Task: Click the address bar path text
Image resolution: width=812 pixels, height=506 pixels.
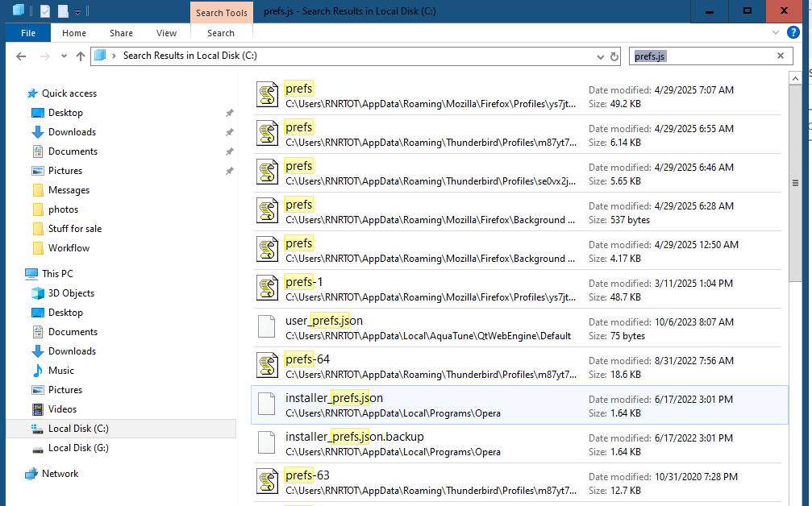Action: pos(189,56)
